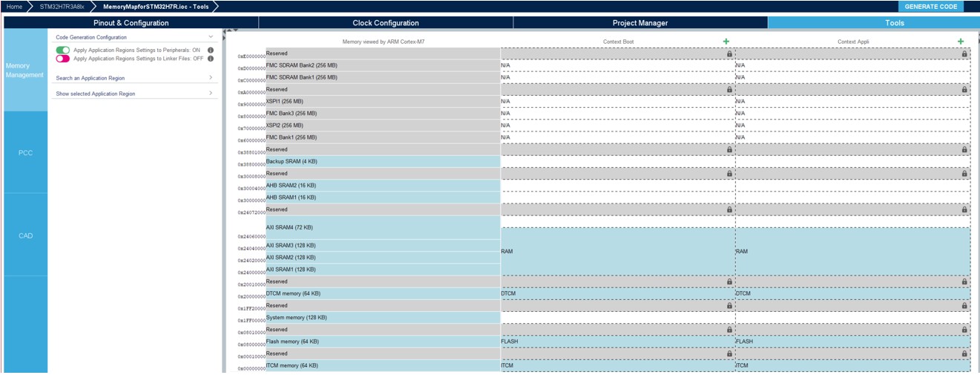
Task: Open CAD sidebar section
Action: point(25,235)
